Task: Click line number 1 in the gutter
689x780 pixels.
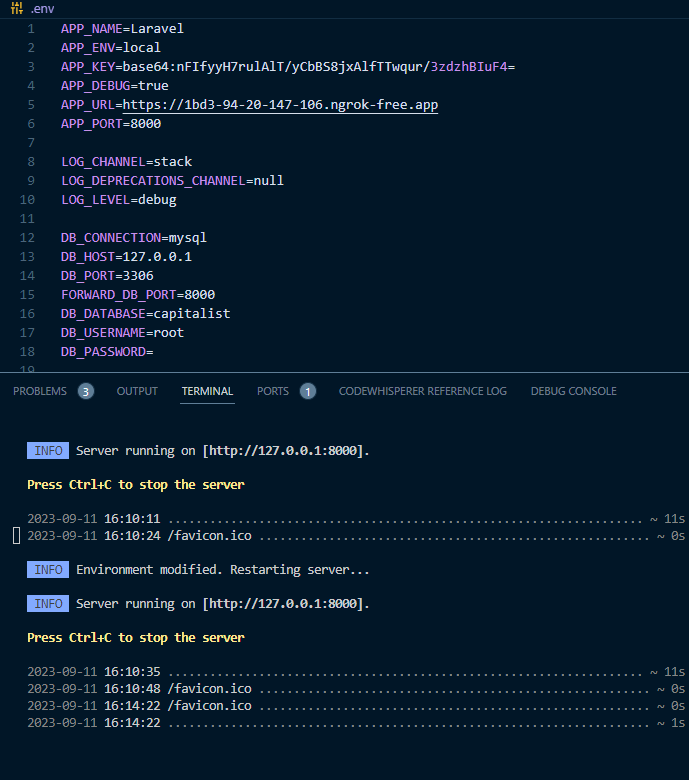Action: coord(31,29)
